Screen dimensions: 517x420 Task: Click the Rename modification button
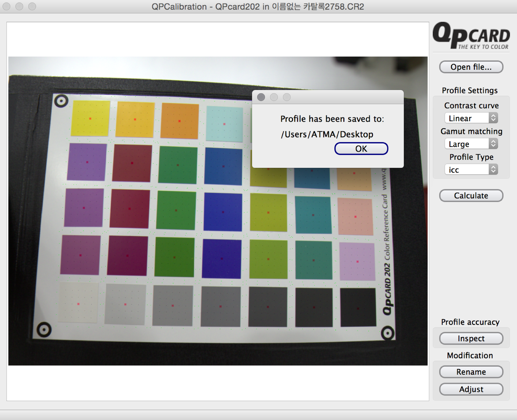pos(471,372)
